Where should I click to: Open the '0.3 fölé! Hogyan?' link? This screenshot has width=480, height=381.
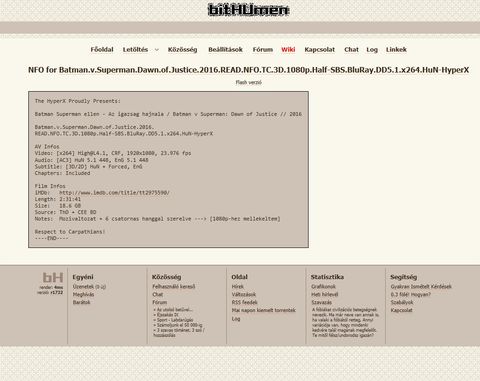click(411, 294)
